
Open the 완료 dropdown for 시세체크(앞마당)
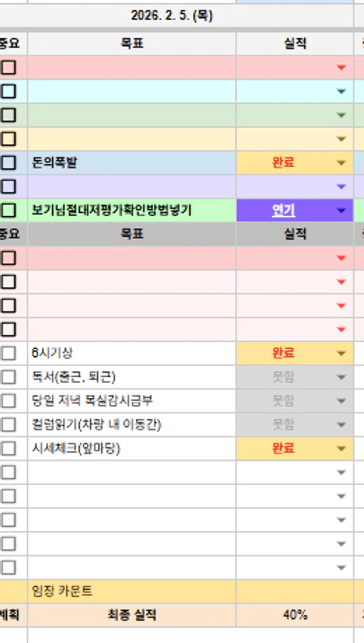341,448
